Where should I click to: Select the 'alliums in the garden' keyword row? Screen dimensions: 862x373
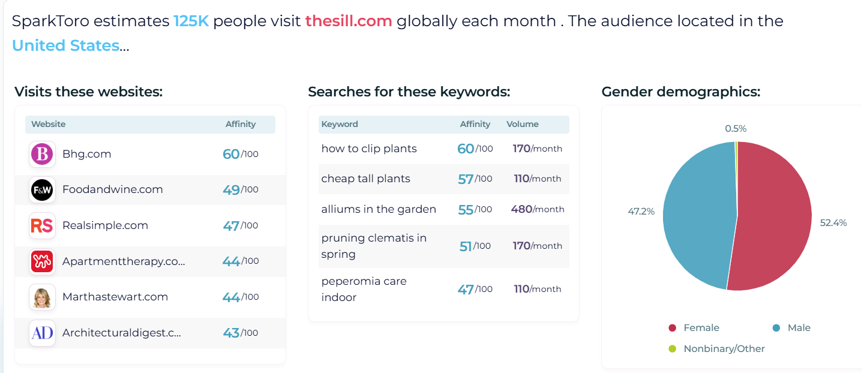point(444,209)
